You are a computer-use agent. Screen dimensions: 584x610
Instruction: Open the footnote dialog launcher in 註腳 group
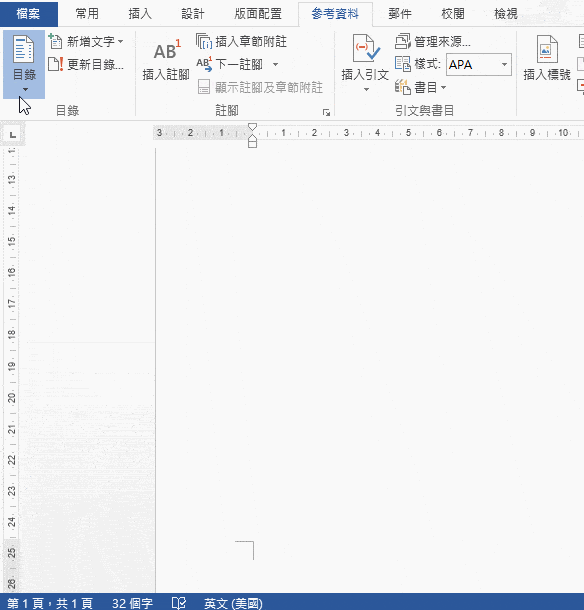point(326,113)
